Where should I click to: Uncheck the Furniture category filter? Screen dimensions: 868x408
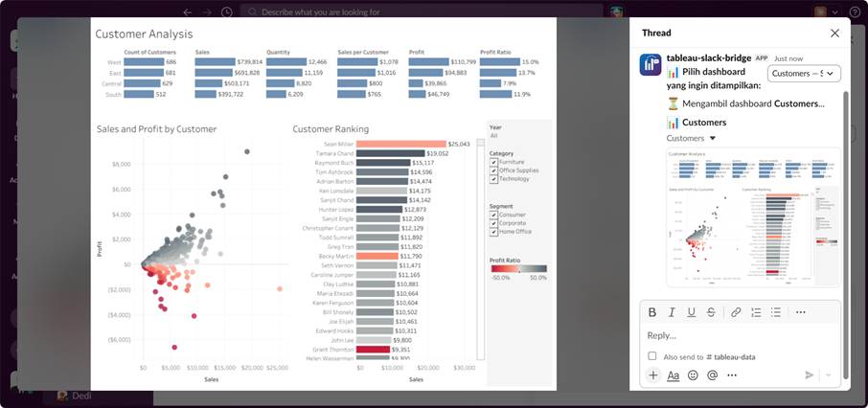coord(493,162)
